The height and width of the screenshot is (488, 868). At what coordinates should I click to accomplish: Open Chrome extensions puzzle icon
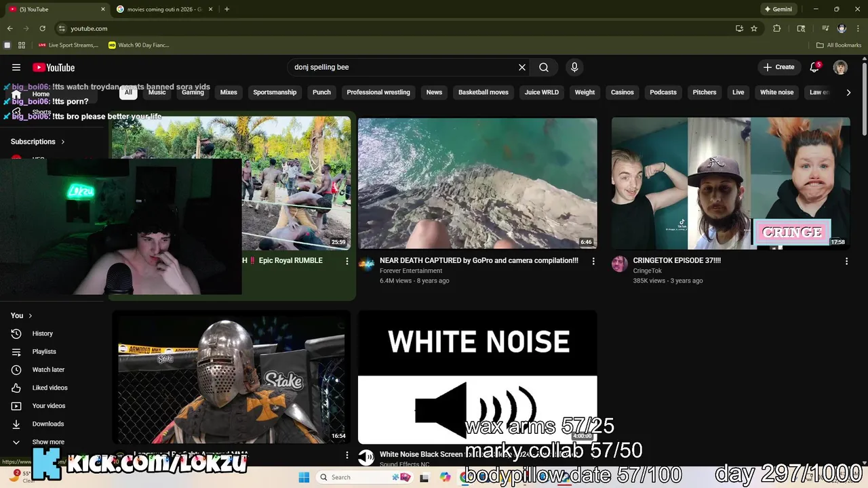(x=777, y=28)
